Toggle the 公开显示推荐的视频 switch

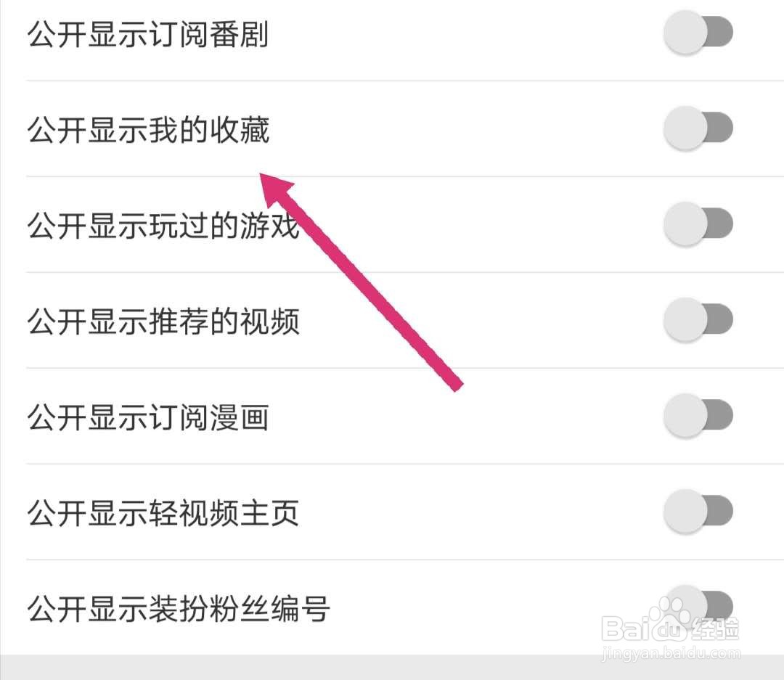pyautogui.click(x=698, y=319)
